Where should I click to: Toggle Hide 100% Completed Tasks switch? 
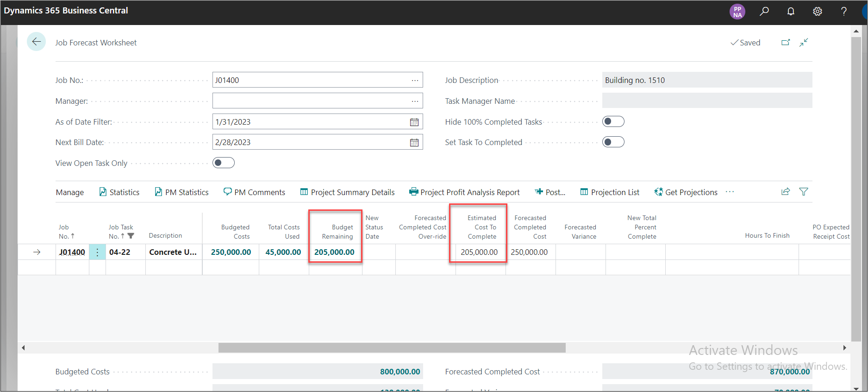tap(613, 121)
